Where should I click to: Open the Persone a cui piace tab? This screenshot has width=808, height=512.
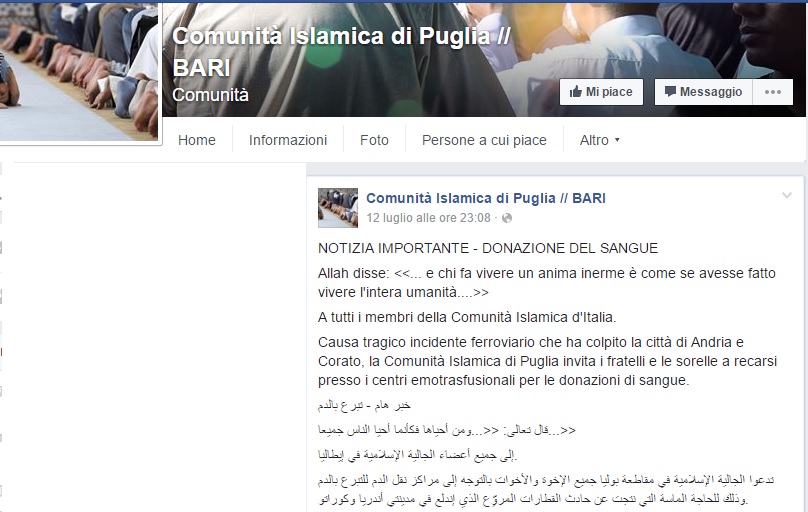[484, 140]
